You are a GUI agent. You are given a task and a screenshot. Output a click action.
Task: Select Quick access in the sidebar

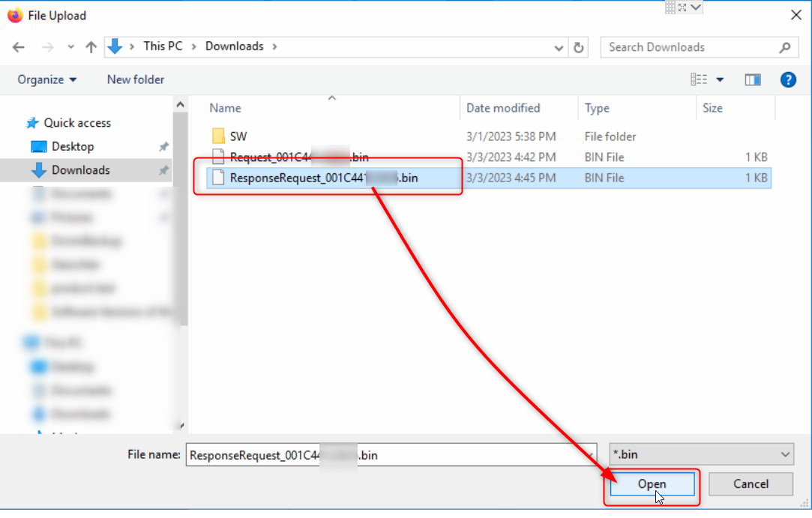coord(77,123)
